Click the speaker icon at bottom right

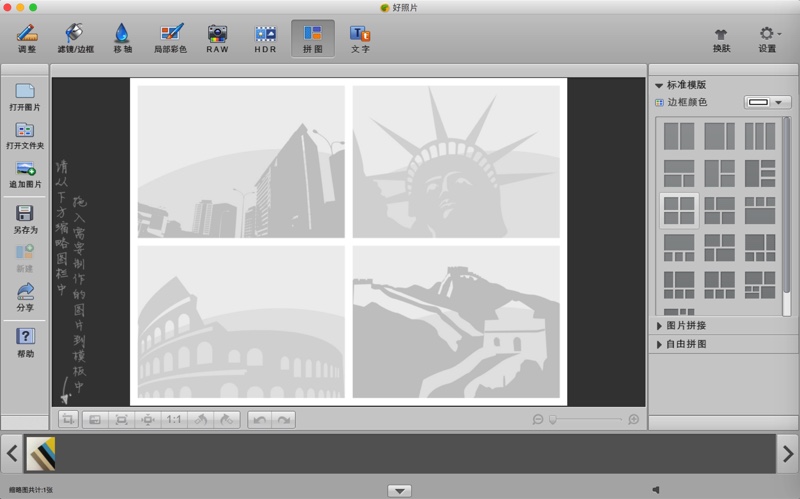tap(656, 490)
